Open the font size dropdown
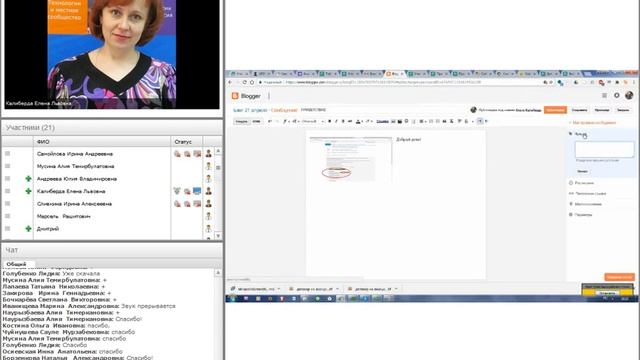The height and width of the screenshot is (360, 640). click(295, 121)
